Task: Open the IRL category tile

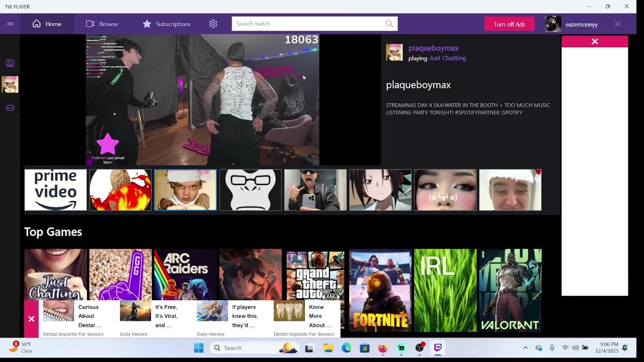Action: click(x=445, y=290)
